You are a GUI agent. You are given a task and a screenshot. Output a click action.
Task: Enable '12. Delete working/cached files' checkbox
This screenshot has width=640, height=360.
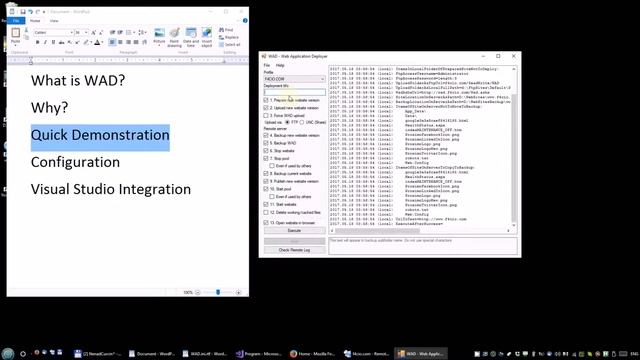[266, 212]
